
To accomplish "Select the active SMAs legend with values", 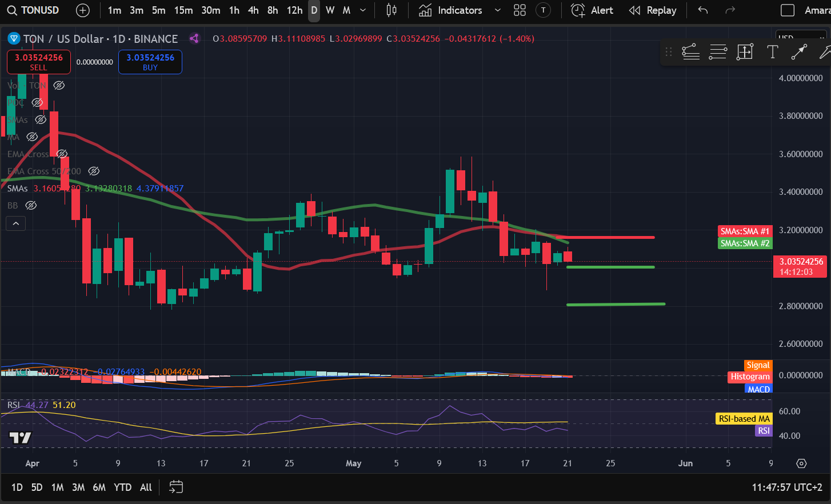I will [95, 189].
